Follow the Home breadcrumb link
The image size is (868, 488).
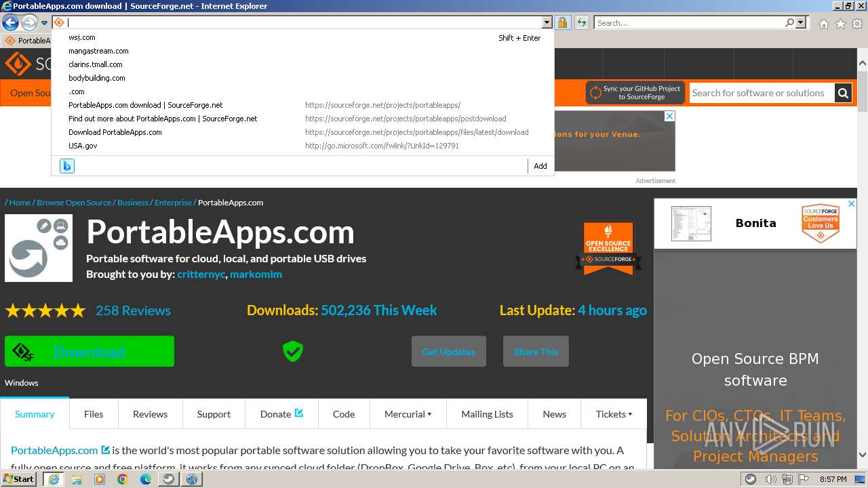pyautogui.click(x=20, y=203)
